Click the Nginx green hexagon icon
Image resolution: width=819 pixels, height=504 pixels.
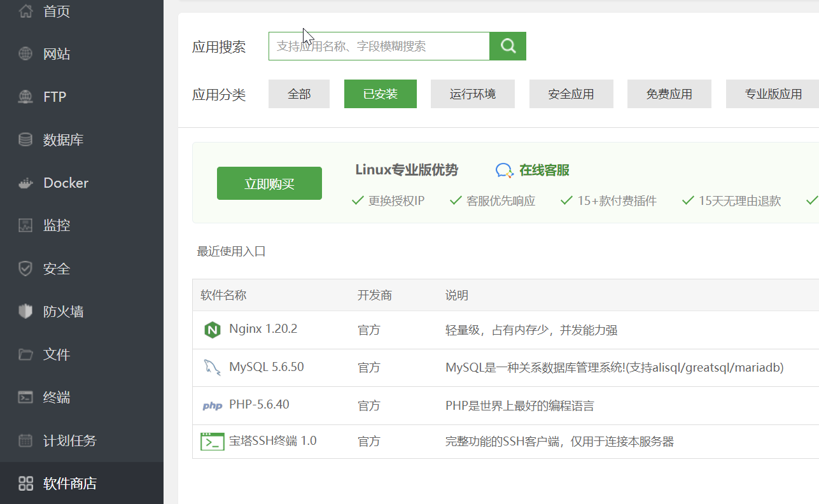pos(212,330)
